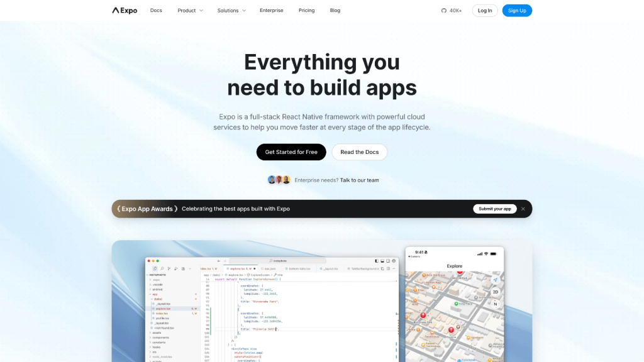The image size is (644, 362).
Task: Open the Blog nav link
Action: pos(335,10)
